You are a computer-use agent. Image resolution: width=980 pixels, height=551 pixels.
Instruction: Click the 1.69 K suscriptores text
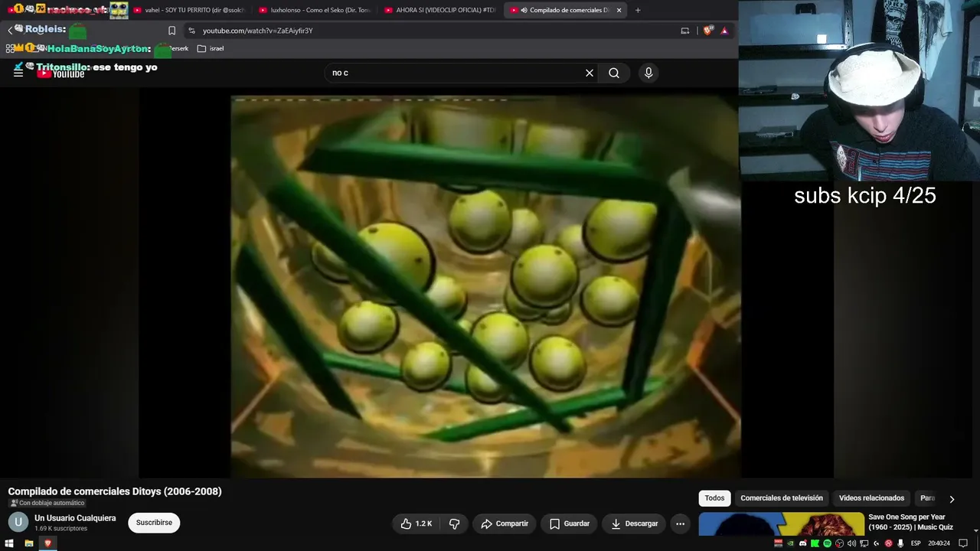[x=60, y=529]
